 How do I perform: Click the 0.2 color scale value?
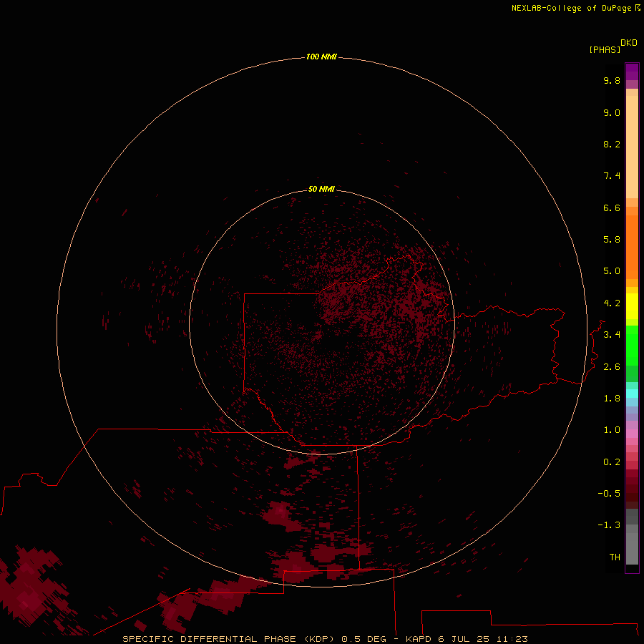[612, 462]
